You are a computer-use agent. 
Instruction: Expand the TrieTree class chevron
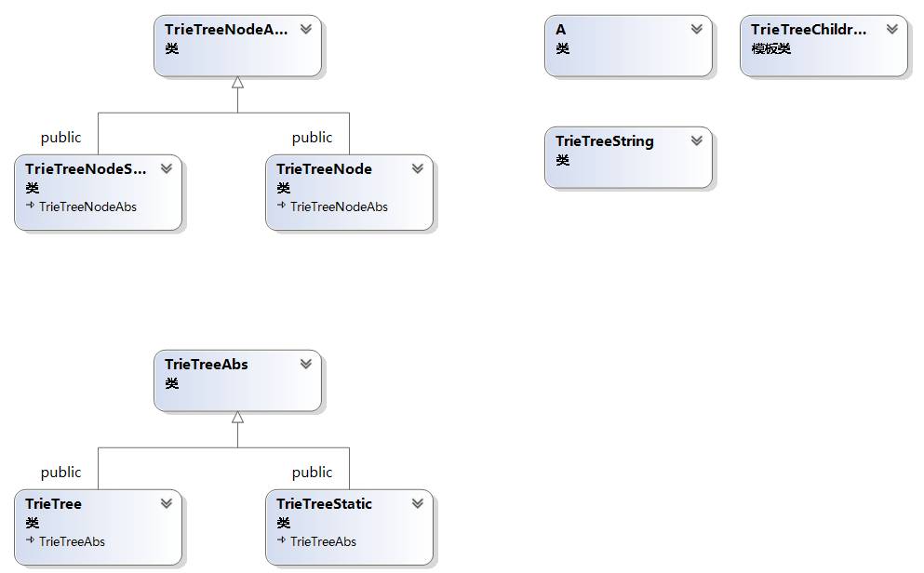[x=166, y=503]
